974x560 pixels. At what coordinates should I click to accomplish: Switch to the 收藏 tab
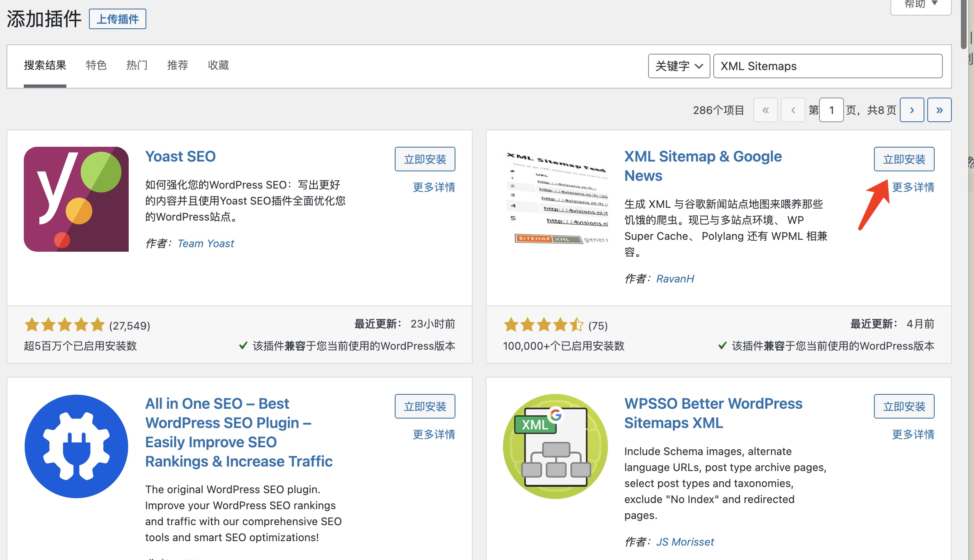[x=218, y=66]
